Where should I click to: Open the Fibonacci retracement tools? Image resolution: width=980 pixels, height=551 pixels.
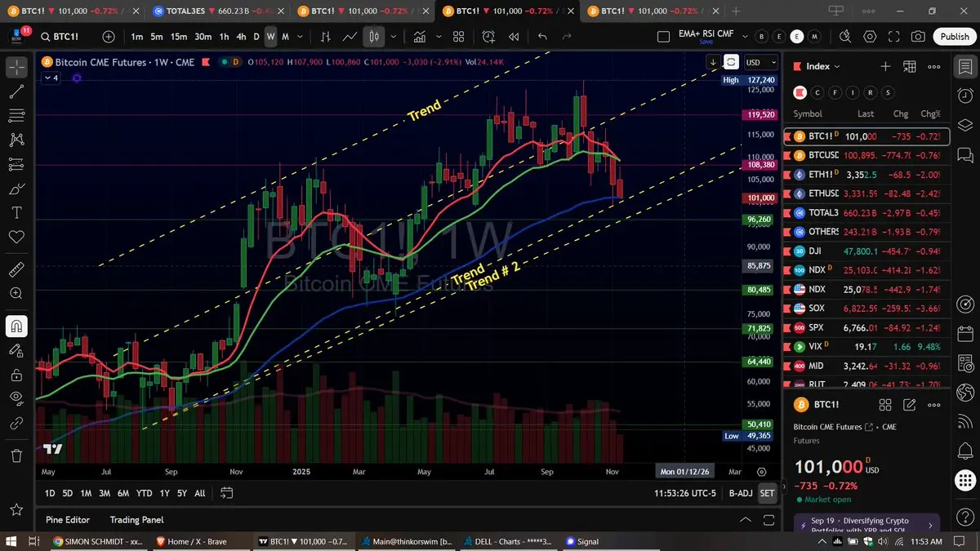16,116
